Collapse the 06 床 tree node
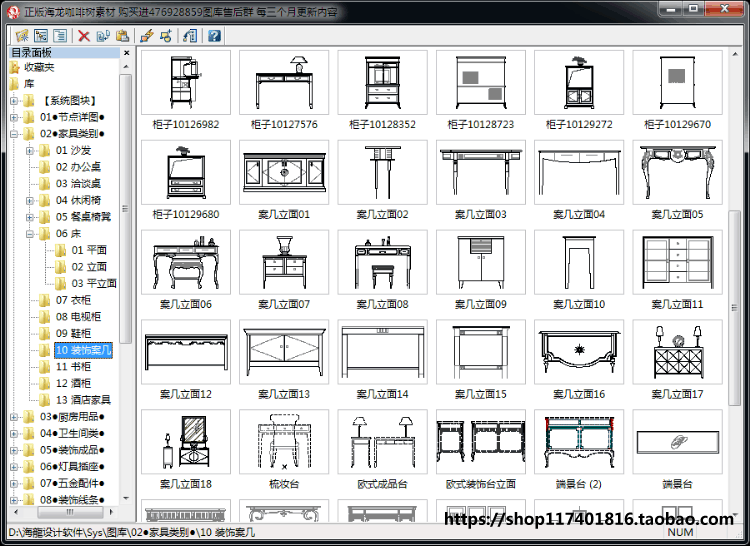This screenshot has width=750, height=546. [30, 234]
